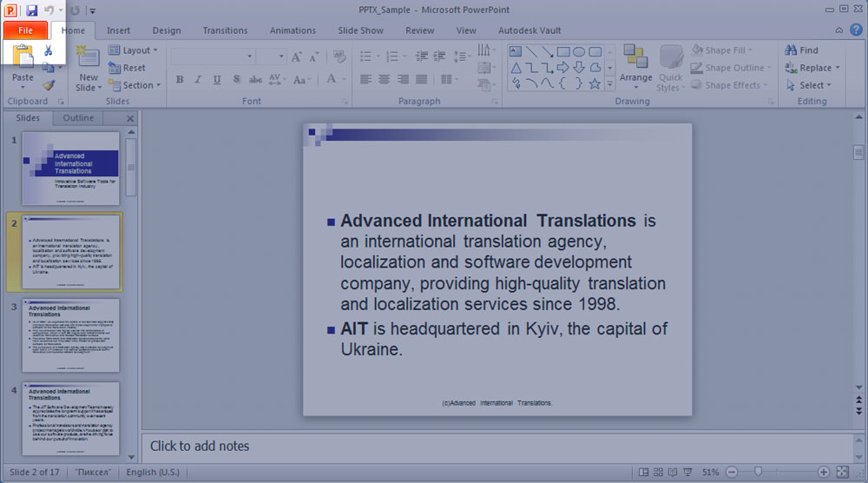This screenshot has width=868, height=483.
Task: Open the Shape Outline dropdown
Action: click(x=731, y=68)
